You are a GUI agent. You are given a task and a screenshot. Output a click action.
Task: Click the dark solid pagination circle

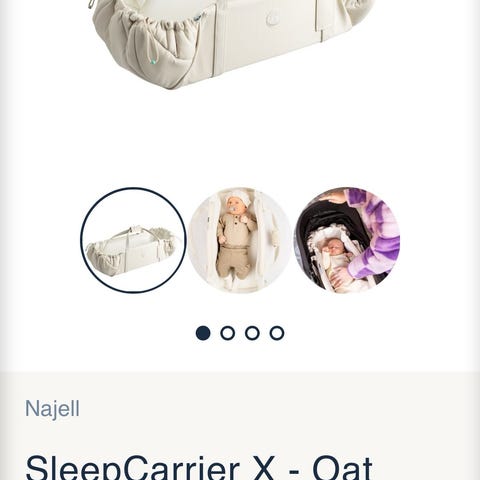(203, 333)
